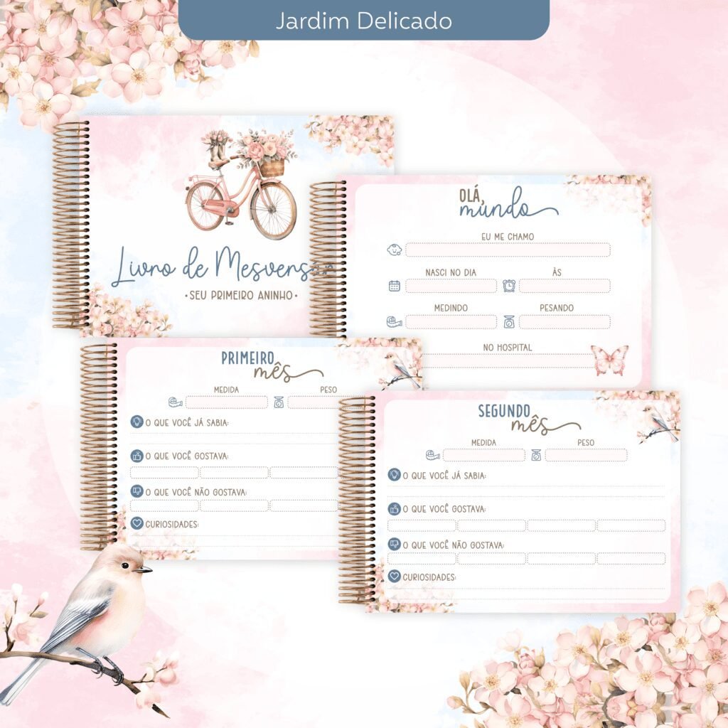Click the Peso field on the Segundo mês page
This screenshot has height=728, width=728.
(586, 455)
